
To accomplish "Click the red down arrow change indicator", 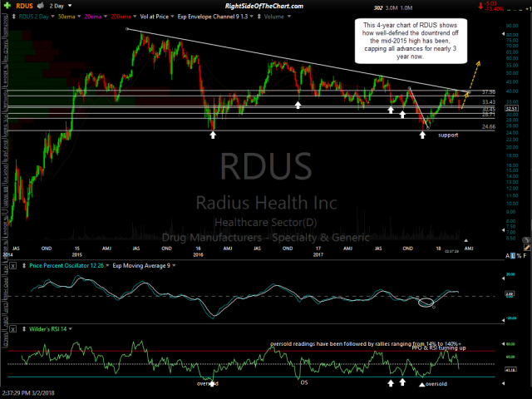I will tap(480, 6).
